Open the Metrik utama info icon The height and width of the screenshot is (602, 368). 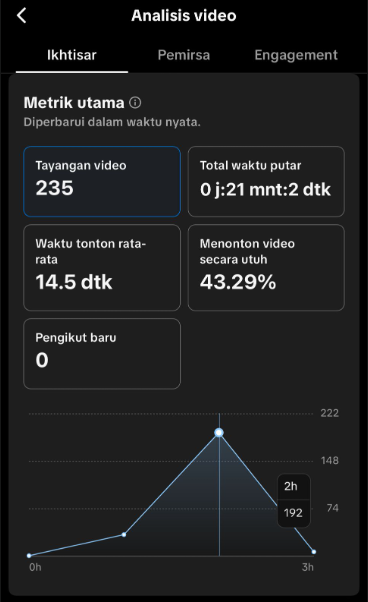pyautogui.click(x=135, y=103)
